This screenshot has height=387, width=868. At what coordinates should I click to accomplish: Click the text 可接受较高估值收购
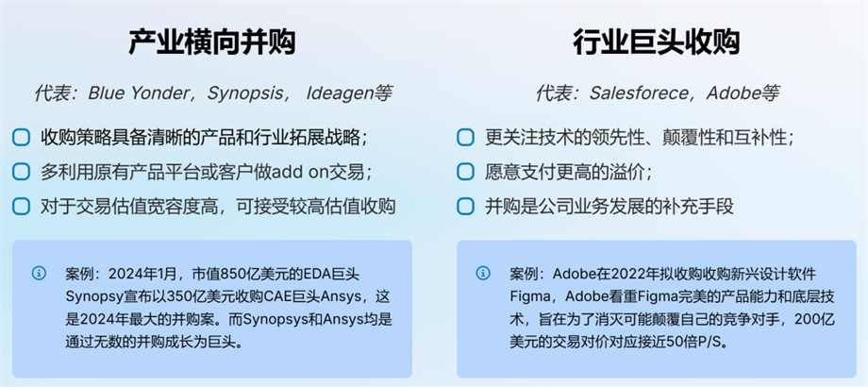[313, 207]
